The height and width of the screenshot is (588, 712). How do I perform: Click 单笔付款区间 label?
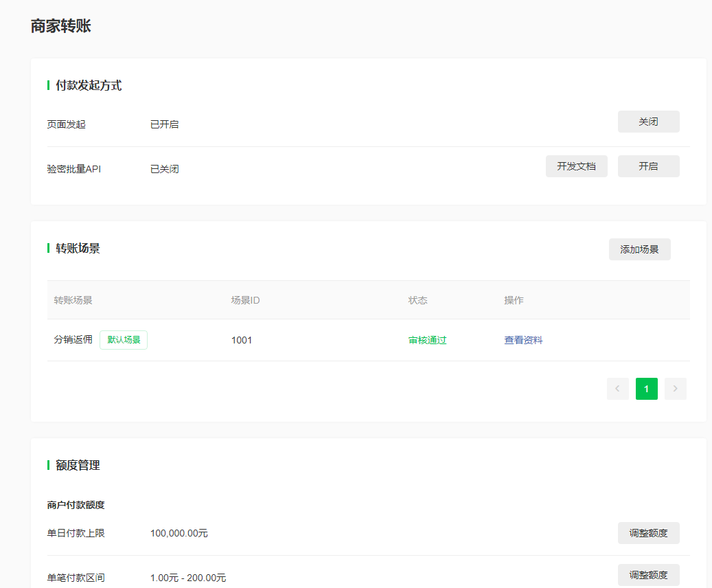point(76,578)
